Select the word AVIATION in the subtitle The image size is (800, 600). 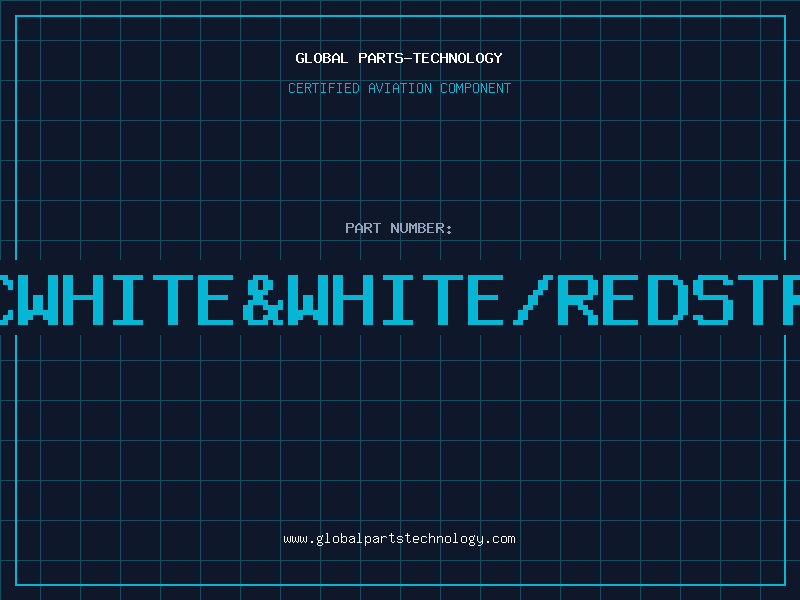click(x=399, y=88)
